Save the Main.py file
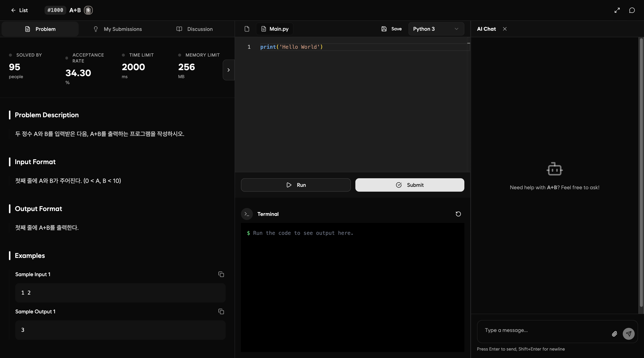The width and height of the screenshot is (644, 358). [x=392, y=29]
